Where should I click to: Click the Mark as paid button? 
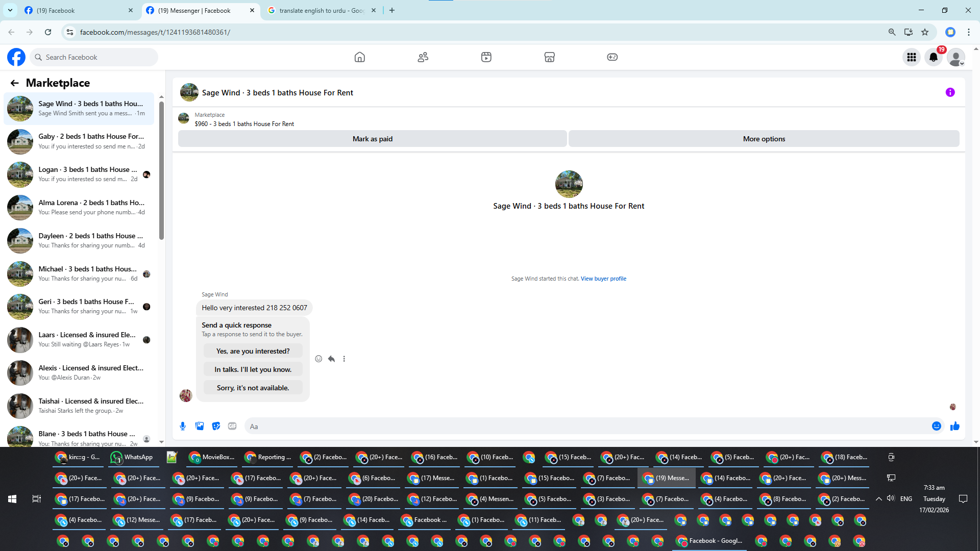click(372, 139)
